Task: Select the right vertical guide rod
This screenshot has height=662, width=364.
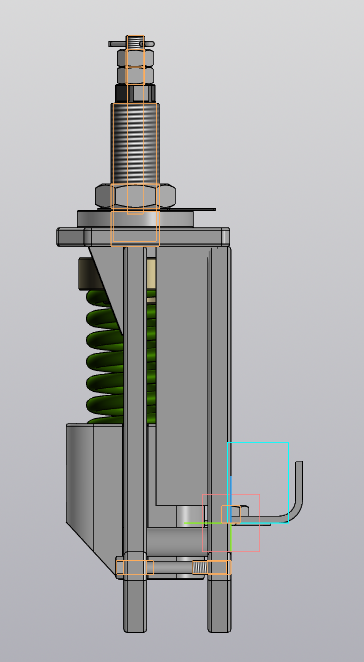Action: [220, 439]
